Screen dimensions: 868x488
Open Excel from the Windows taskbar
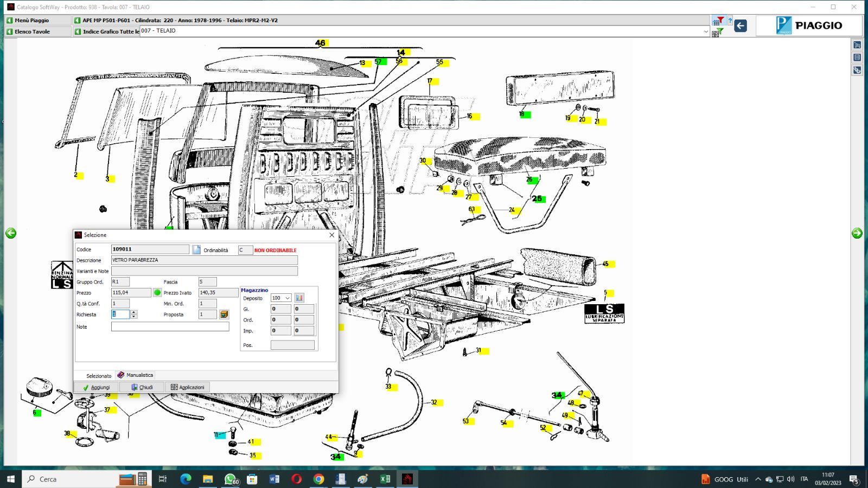385,479
